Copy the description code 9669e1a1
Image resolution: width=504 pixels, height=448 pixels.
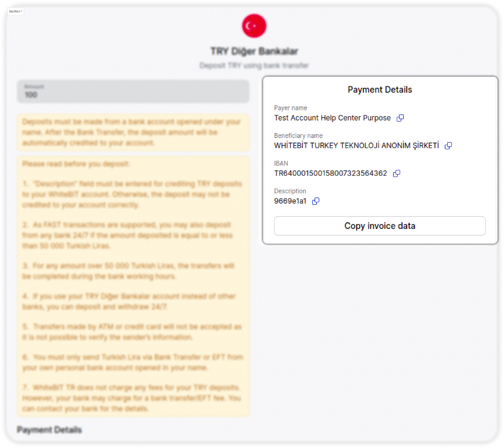316,201
